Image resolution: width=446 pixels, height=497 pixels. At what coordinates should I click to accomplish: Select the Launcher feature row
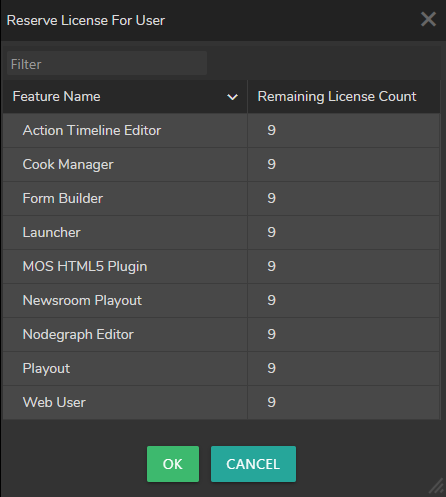coord(222,232)
